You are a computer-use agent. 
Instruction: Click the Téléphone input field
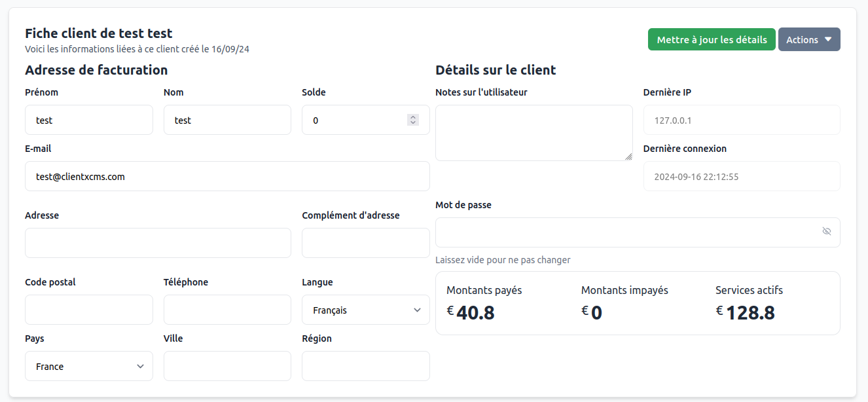[227, 310]
